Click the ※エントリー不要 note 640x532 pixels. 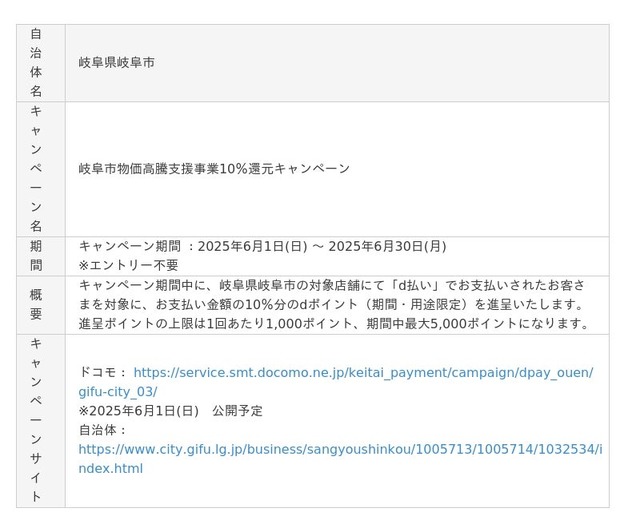click(129, 265)
